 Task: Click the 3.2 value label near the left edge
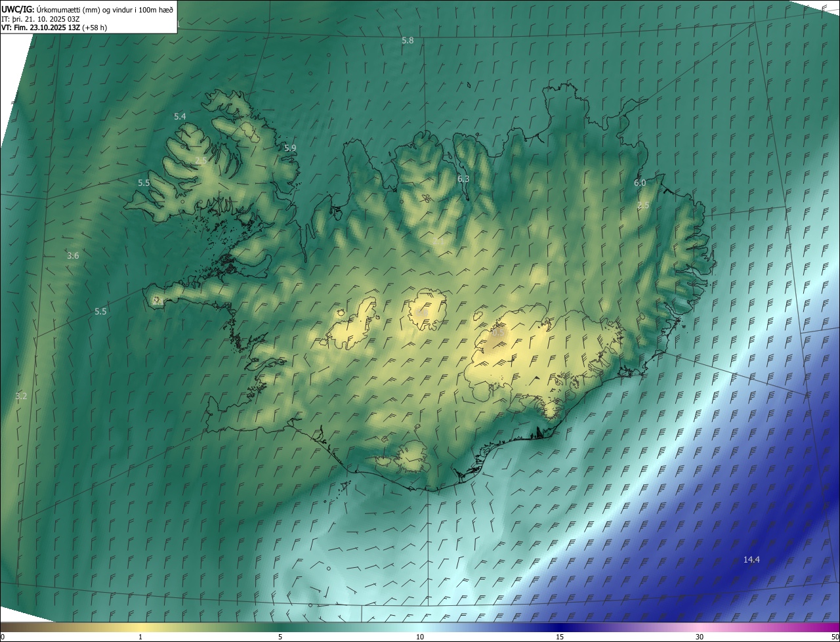21,396
